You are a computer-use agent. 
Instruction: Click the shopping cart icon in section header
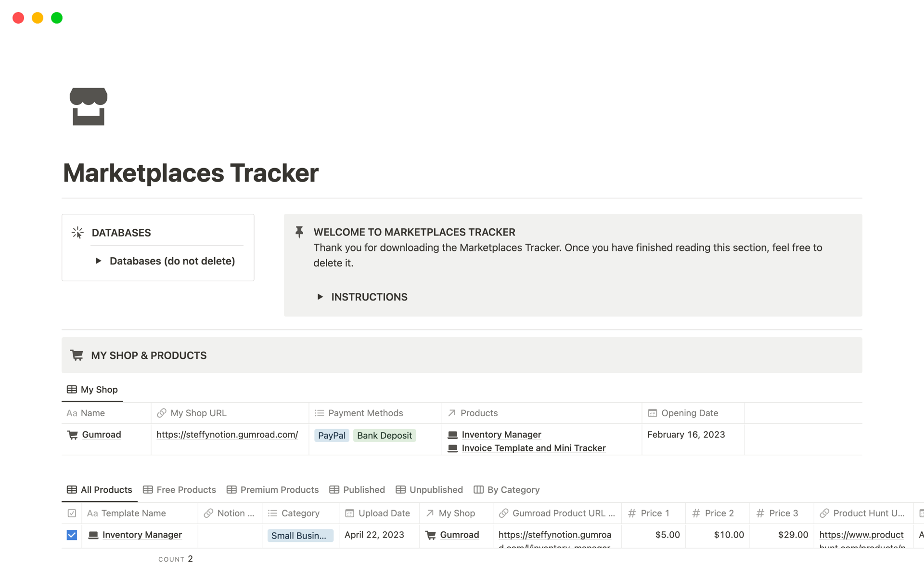click(x=77, y=355)
